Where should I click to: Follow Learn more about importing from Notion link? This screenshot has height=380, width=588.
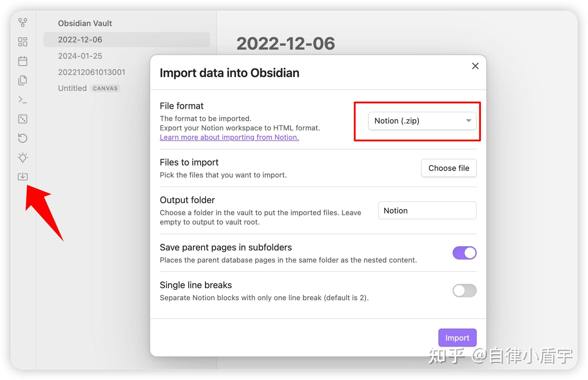tap(229, 137)
